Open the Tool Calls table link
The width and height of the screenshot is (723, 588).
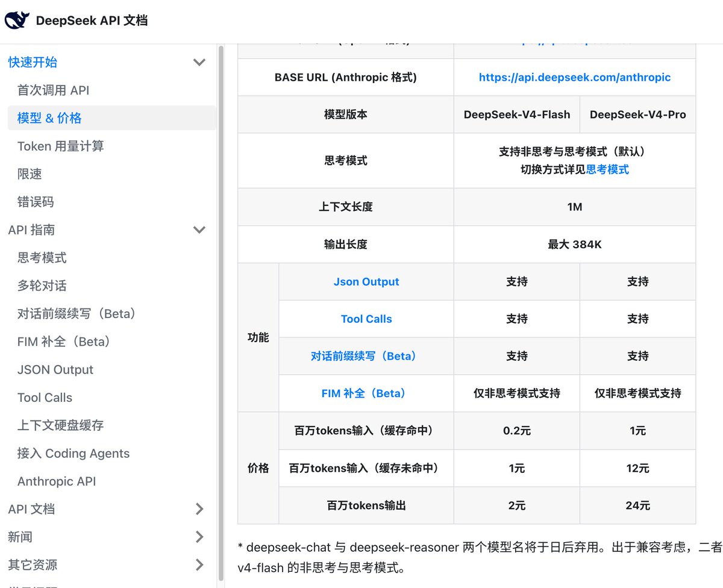[366, 319]
